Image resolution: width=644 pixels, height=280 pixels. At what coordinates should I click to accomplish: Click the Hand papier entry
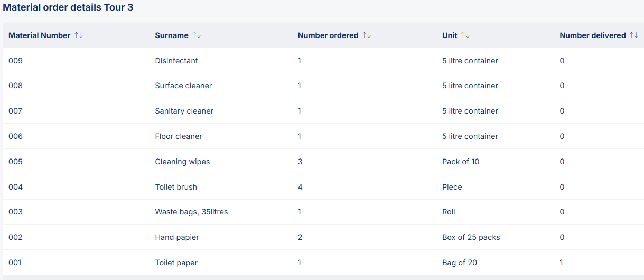click(x=177, y=237)
